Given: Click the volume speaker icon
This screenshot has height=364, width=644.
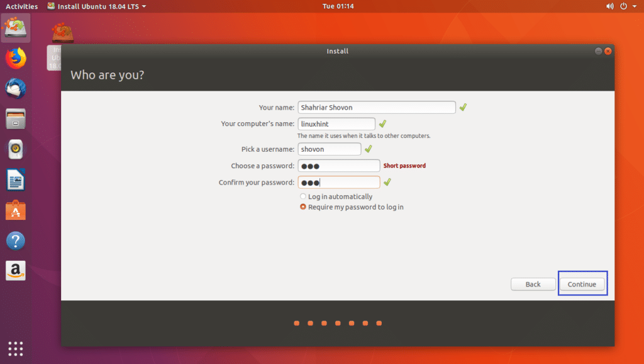Looking at the screenshot, I should [609, 6].
